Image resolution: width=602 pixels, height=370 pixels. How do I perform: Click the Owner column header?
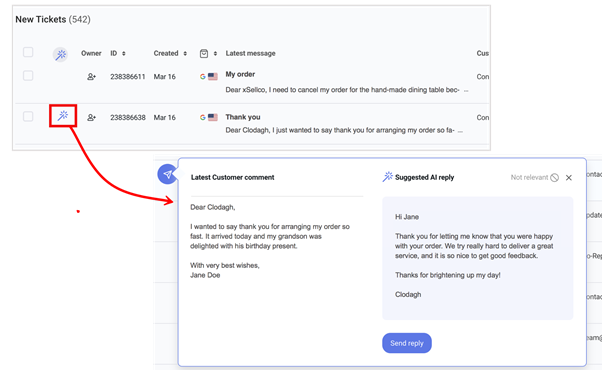pos(91,53)
